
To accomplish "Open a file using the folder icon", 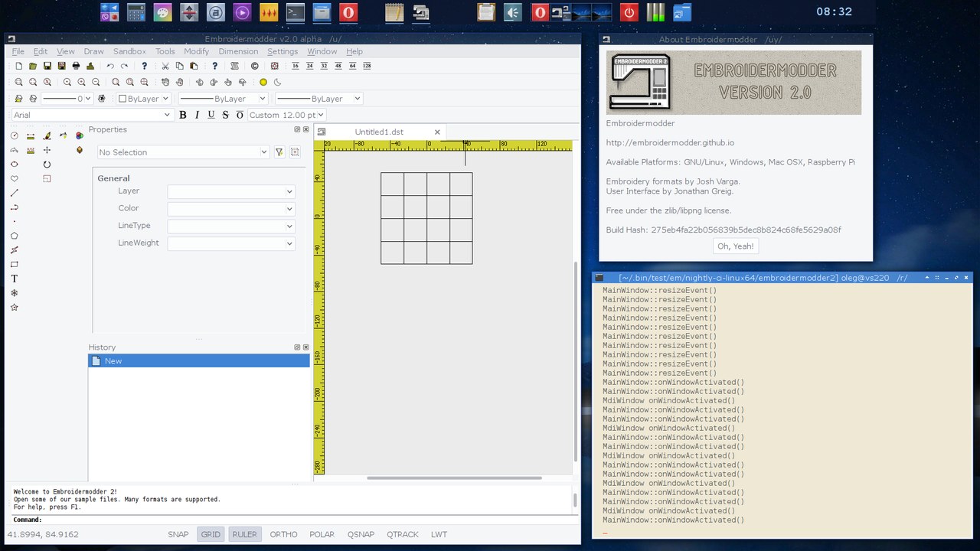I will pyautogui.click(x=33, y=67).
